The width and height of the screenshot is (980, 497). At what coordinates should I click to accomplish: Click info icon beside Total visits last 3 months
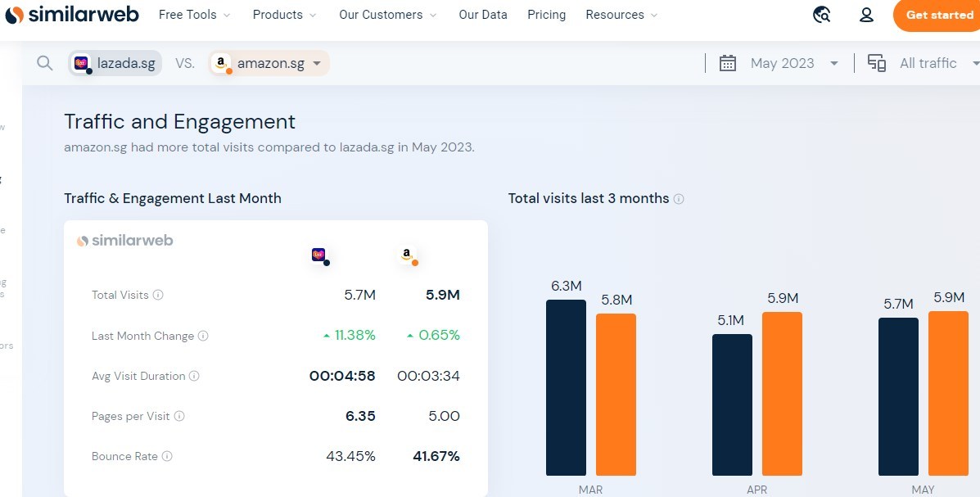click(x=679, y=199)
